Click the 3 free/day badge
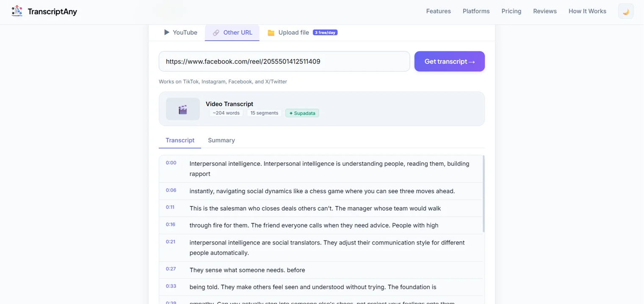Viewport: 644px width, 304px height. 325,33
